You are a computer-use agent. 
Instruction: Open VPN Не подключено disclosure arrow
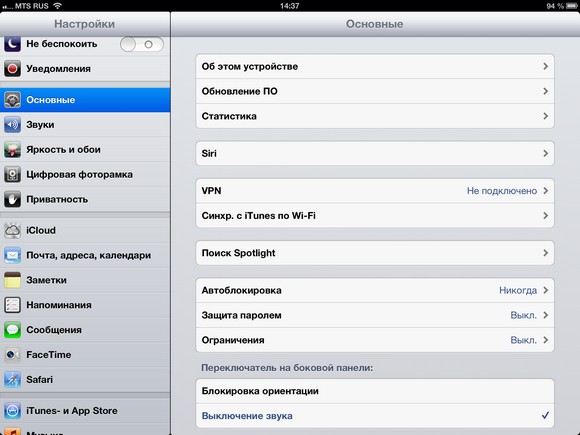(546, 191)
